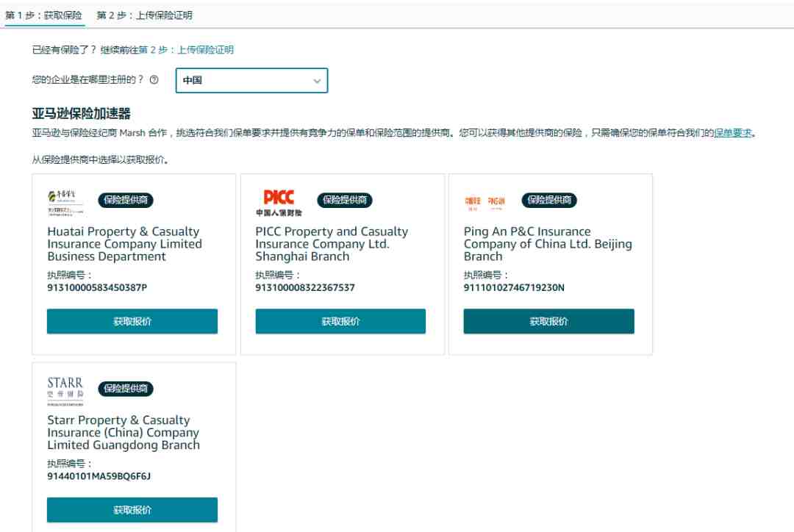Click the 已经有保险了？ text
The width and height of the screenshot is (794, 532).
coord(64,50)
